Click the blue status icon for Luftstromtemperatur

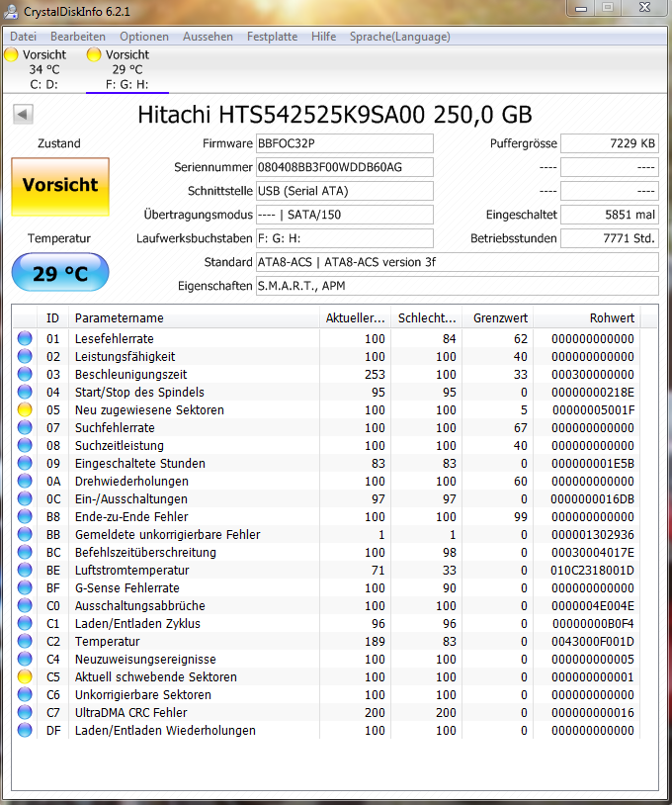(25, 570)
